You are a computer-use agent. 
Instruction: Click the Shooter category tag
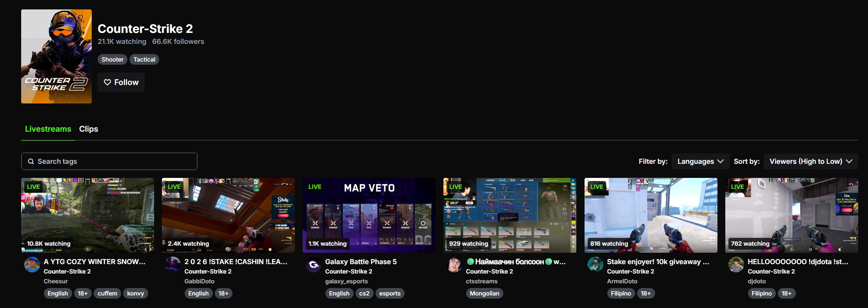[113, 60]
